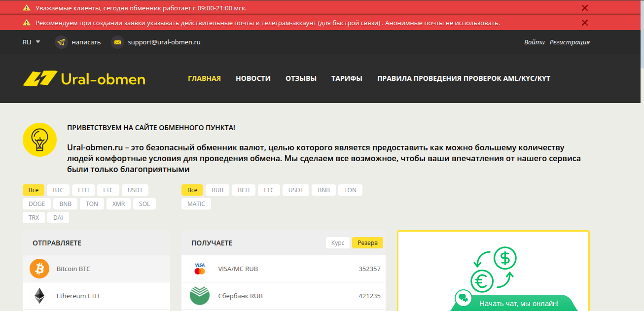Viewport: 644px width, 311px height.
Task: Open the 'ТАРИФЫ' menu item
Action: pos(347,78)
